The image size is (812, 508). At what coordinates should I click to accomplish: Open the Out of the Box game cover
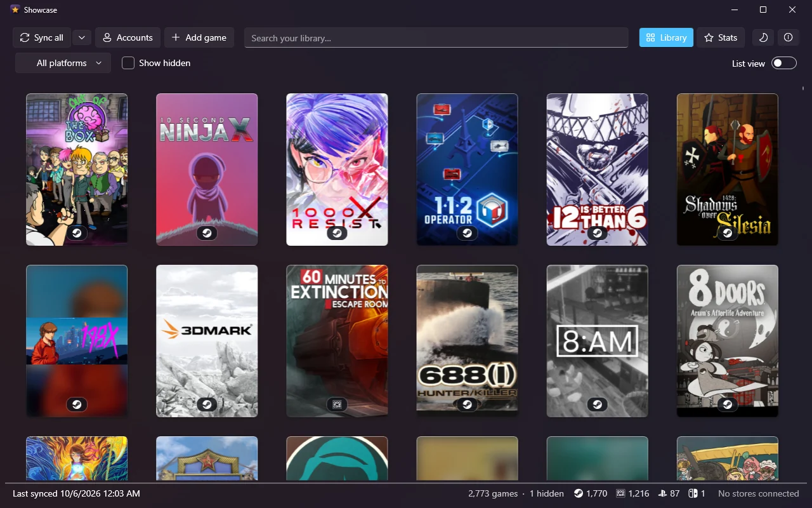tap(77, 170)
